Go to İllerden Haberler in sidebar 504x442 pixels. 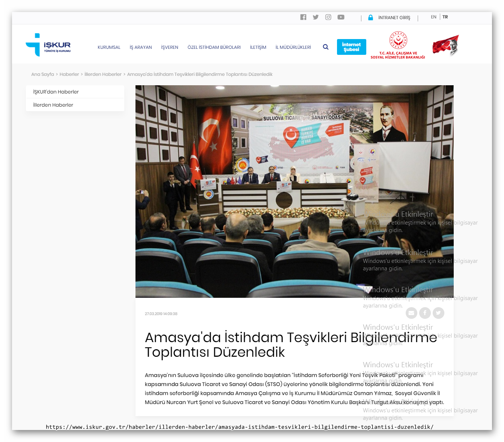pyautogui.click(x=53, y=105)
